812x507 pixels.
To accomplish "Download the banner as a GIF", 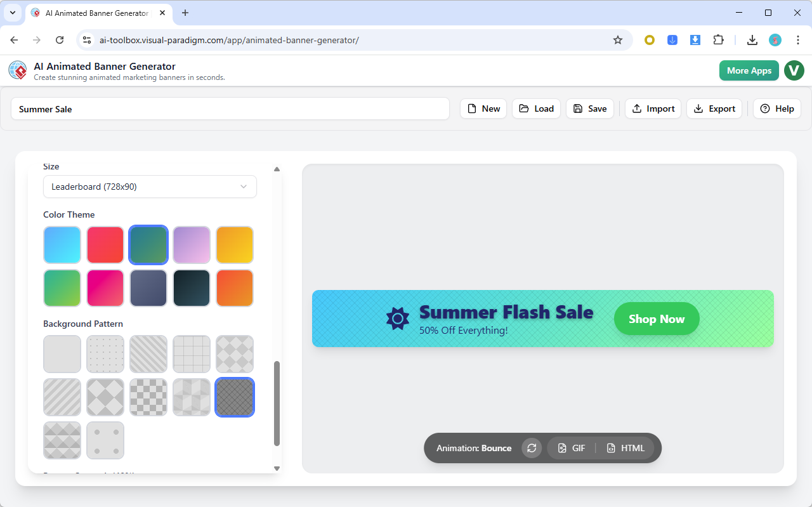I will [x=570, y=448].
